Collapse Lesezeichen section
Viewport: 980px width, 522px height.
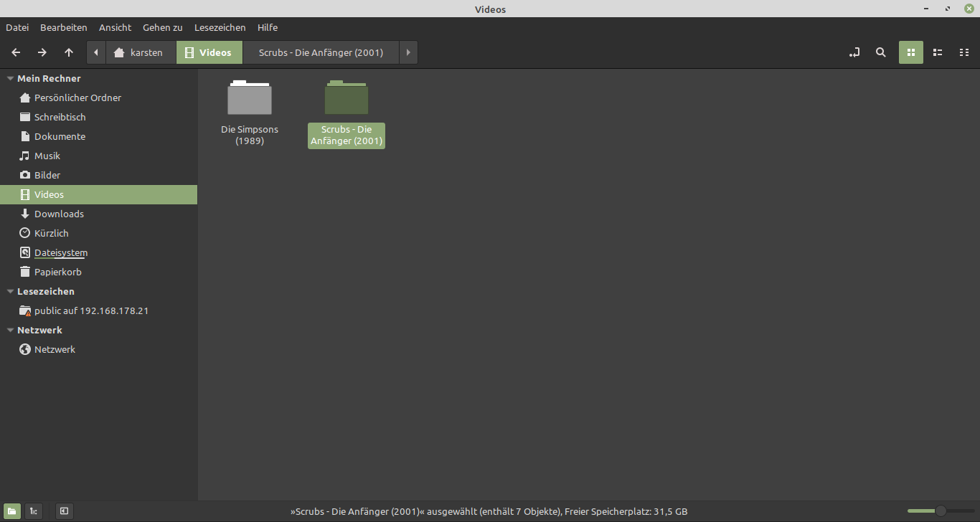tap(10, 291)
